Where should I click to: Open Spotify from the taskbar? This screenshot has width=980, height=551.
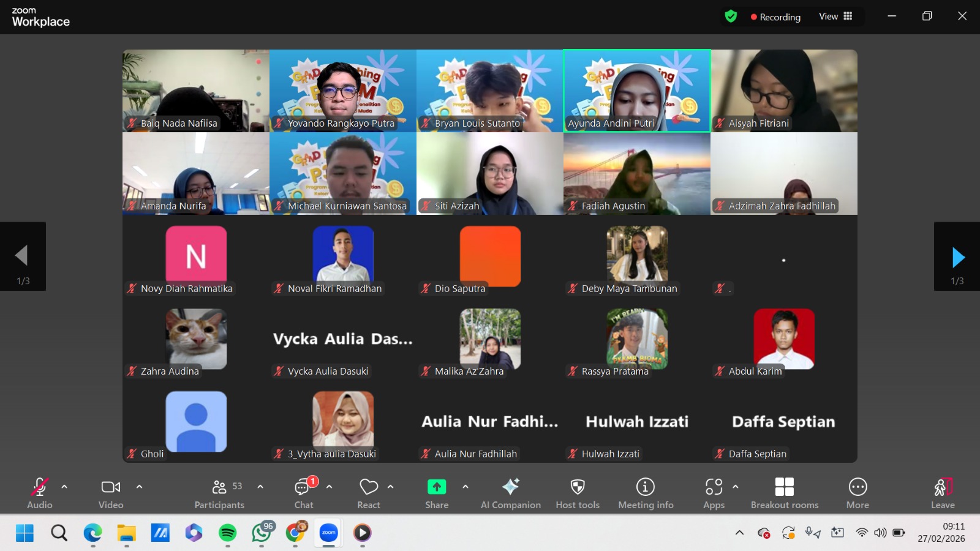click(x=228, y=533)
